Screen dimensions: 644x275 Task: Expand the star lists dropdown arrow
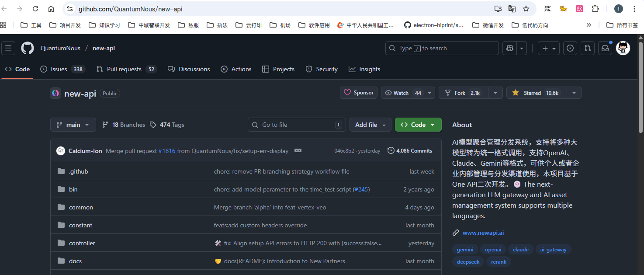pyautogui.click(x=574, y=93)
